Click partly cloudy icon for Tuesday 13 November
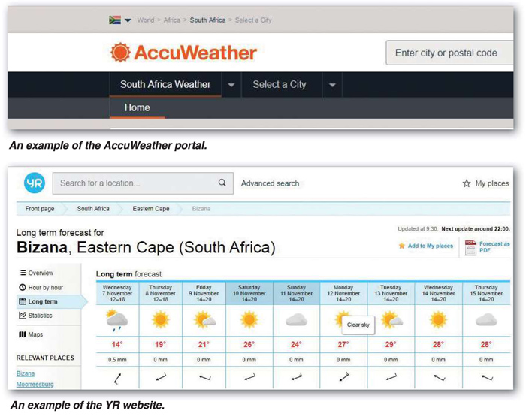This screenshot has width=526, height=420. 391,319
